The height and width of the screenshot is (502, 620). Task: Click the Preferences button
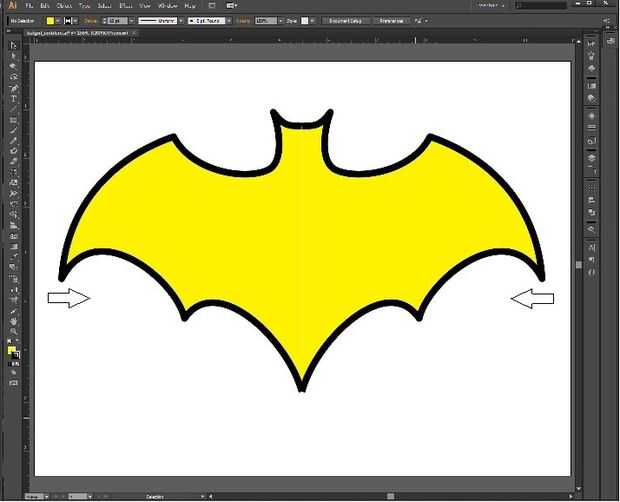tap(391, 21)
